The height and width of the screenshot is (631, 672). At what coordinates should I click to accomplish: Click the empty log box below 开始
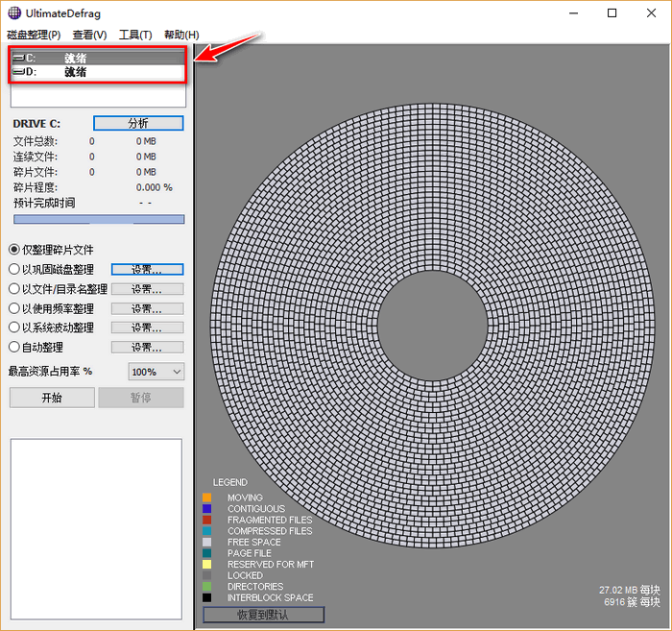96,529
